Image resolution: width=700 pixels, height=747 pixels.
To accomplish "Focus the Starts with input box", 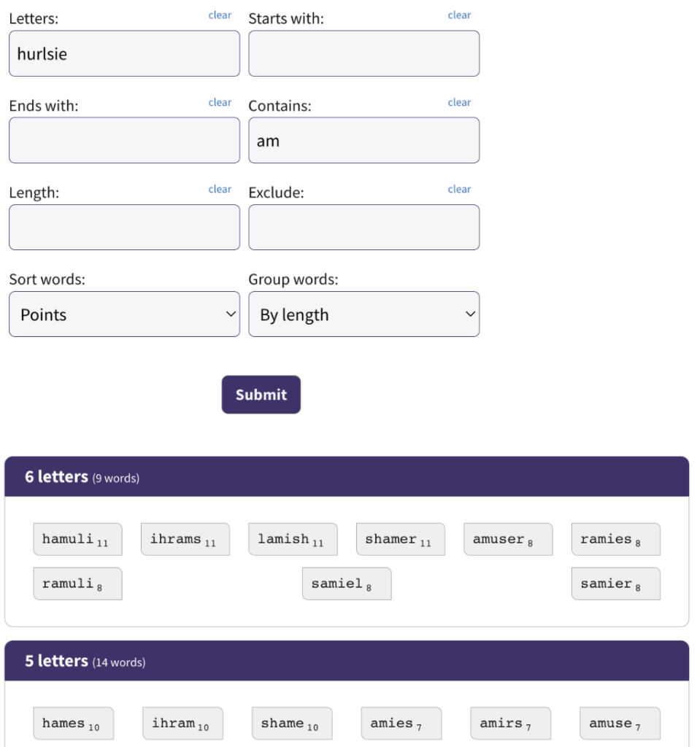I will pos(364,53).
